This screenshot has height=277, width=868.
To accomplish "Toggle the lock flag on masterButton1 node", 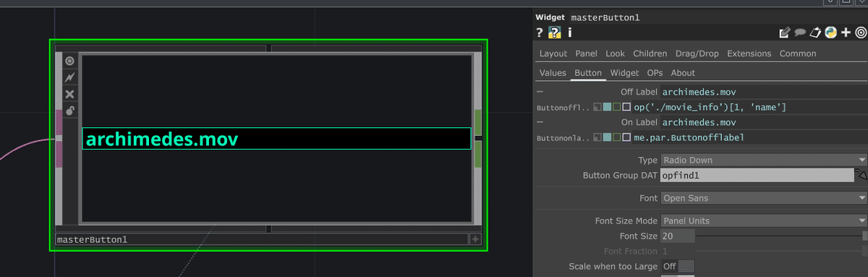I will coord(69,111).
